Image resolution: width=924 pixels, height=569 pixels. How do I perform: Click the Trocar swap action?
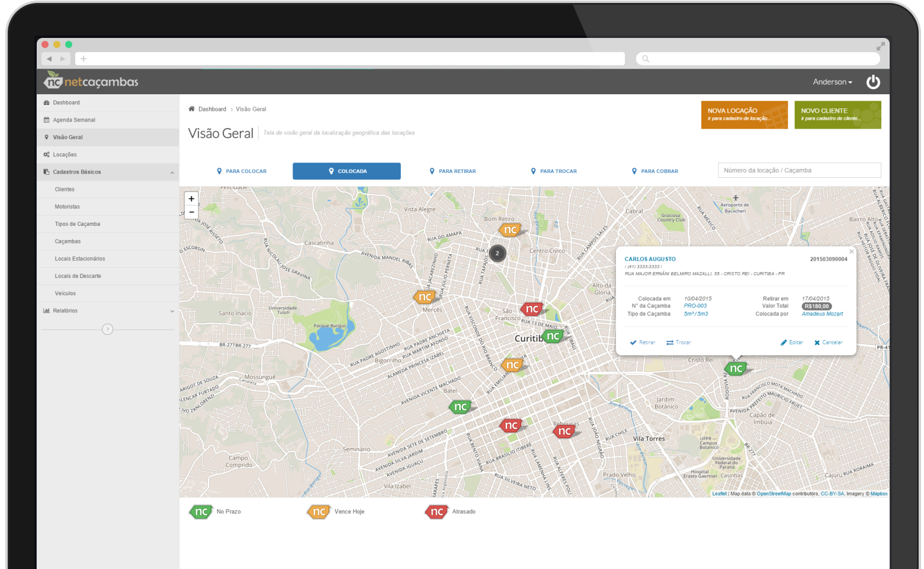[x=679, y=343]
